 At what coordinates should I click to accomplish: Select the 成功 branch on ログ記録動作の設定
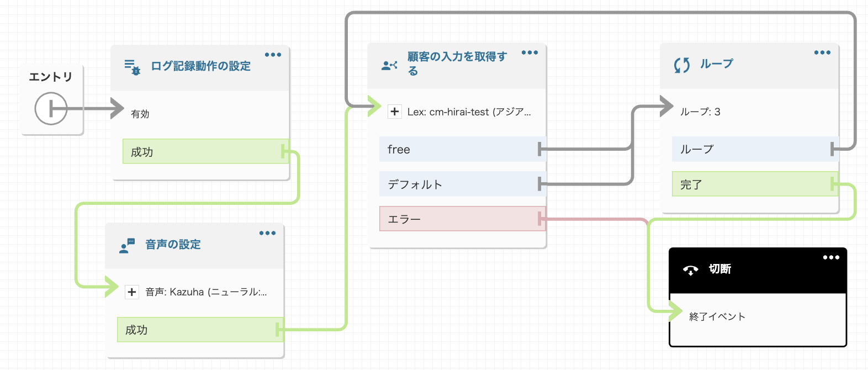click(x=204, y=151)
